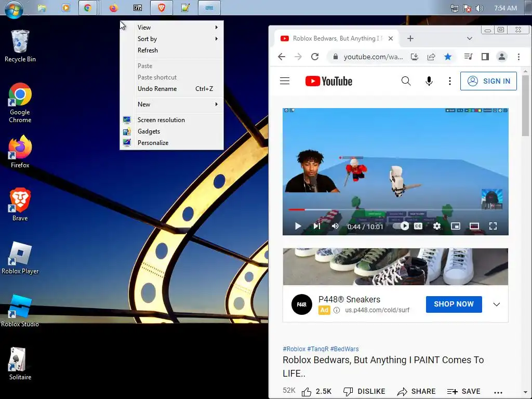Screen dimensions: 532x399
Task: Select Undo Rename in context menu
Action: (x=171, y=88)
